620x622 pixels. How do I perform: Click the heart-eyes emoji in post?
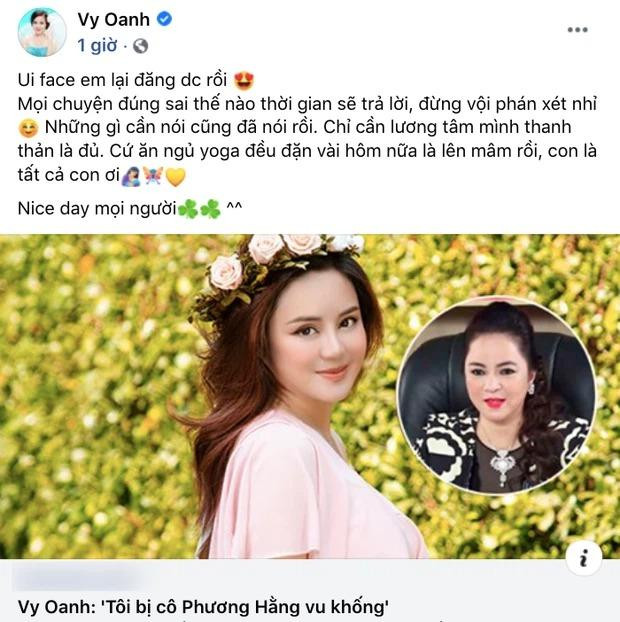[244, 81]
